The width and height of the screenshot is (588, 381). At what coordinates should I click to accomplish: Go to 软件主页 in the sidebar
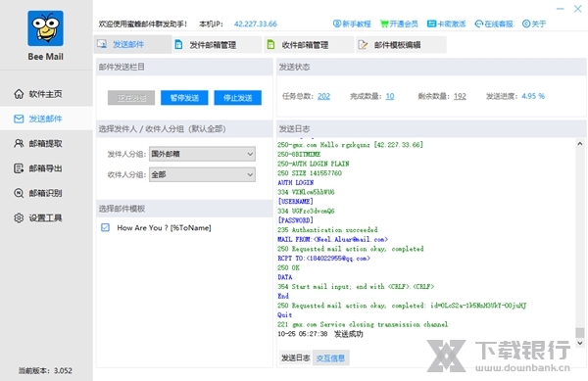click(45, 94)
